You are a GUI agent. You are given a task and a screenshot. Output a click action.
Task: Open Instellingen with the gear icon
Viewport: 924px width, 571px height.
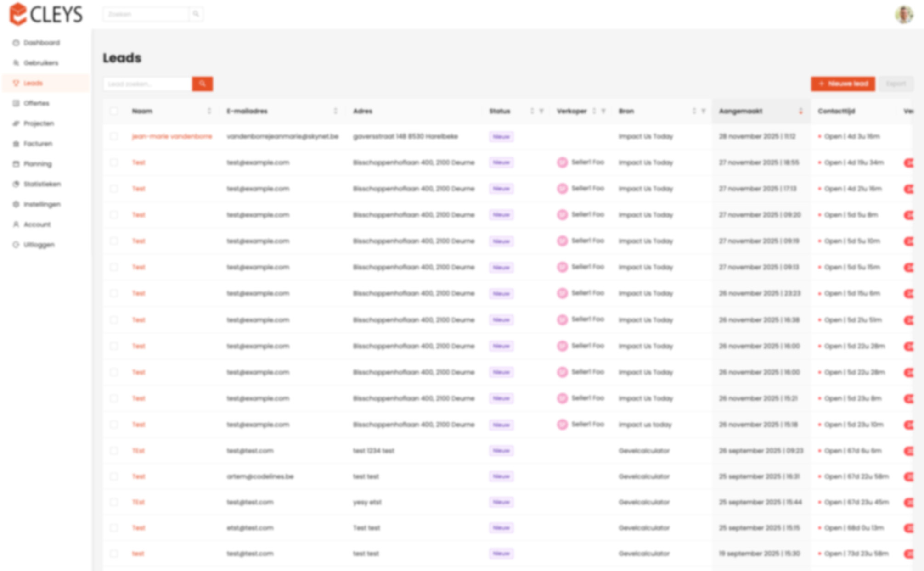[x=17, y=204]
